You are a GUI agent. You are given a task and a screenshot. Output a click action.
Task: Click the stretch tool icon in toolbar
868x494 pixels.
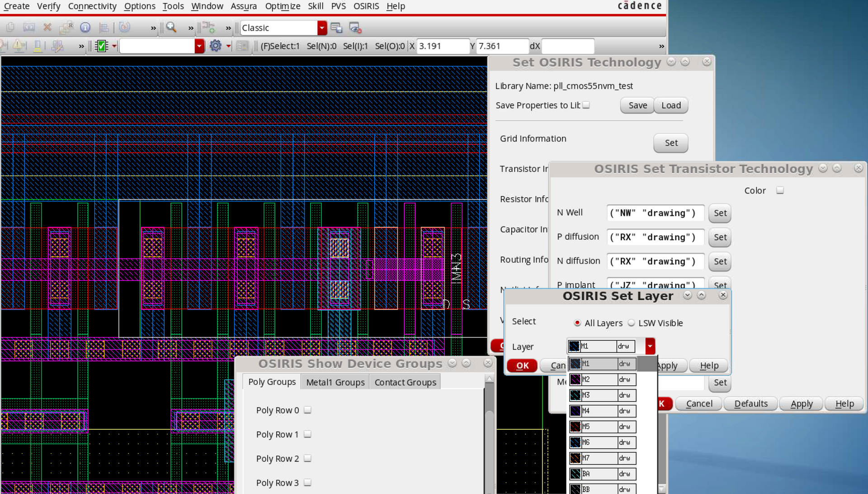pos(29,28)
